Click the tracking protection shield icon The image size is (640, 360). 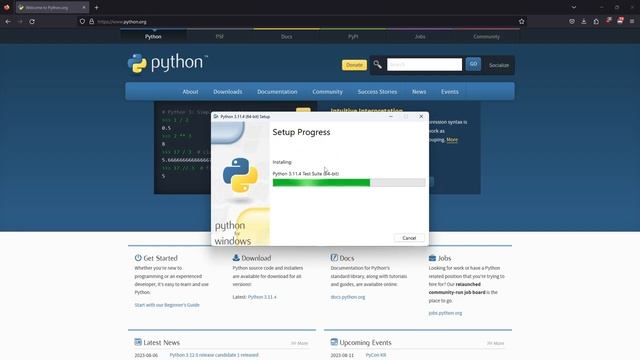pyautogui.click(x=82, y=21)
